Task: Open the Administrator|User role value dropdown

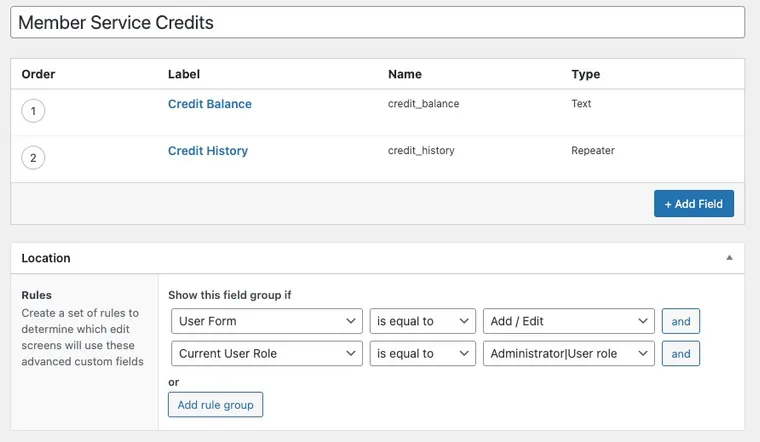Action: tap(569, 353)
